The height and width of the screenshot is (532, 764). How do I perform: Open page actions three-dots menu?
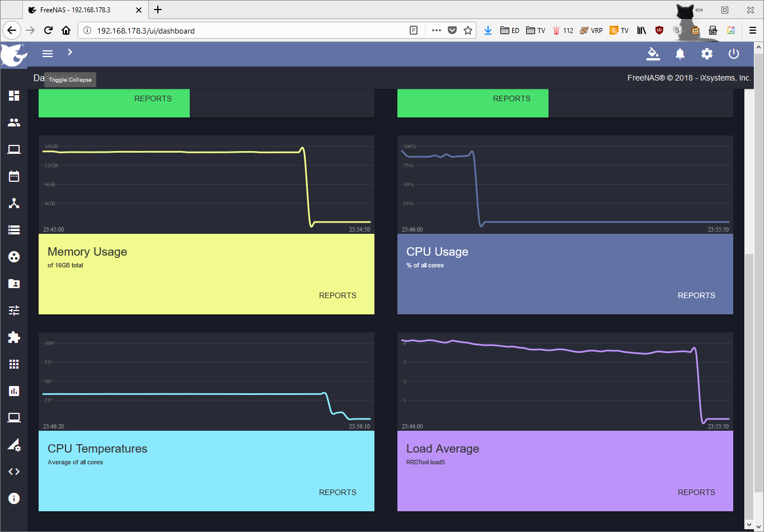(x=437, y=30)
